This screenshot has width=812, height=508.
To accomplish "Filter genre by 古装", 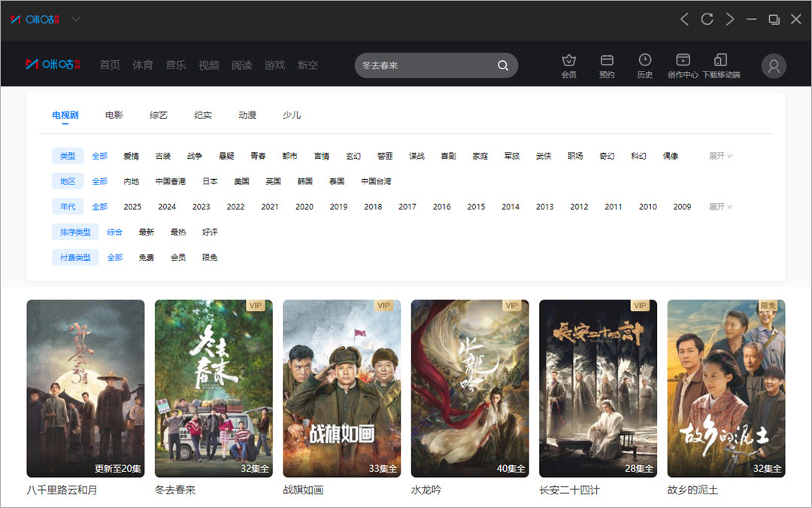I will click(163, 156).
